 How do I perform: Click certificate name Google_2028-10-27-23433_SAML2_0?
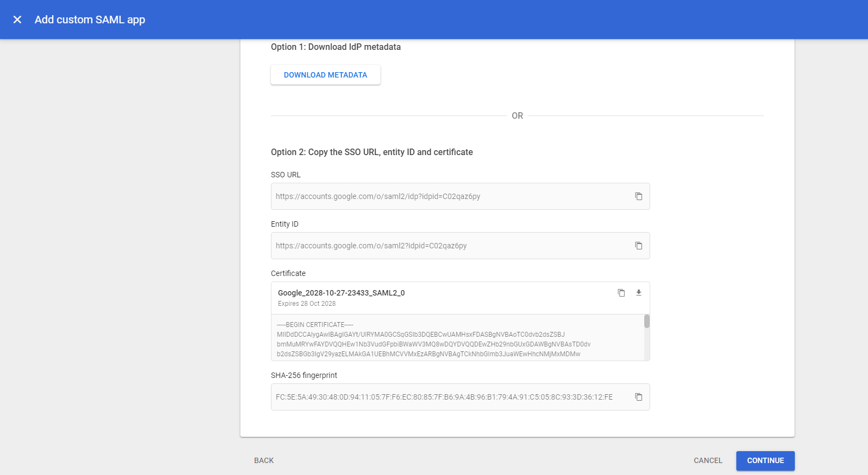(341, 293)
